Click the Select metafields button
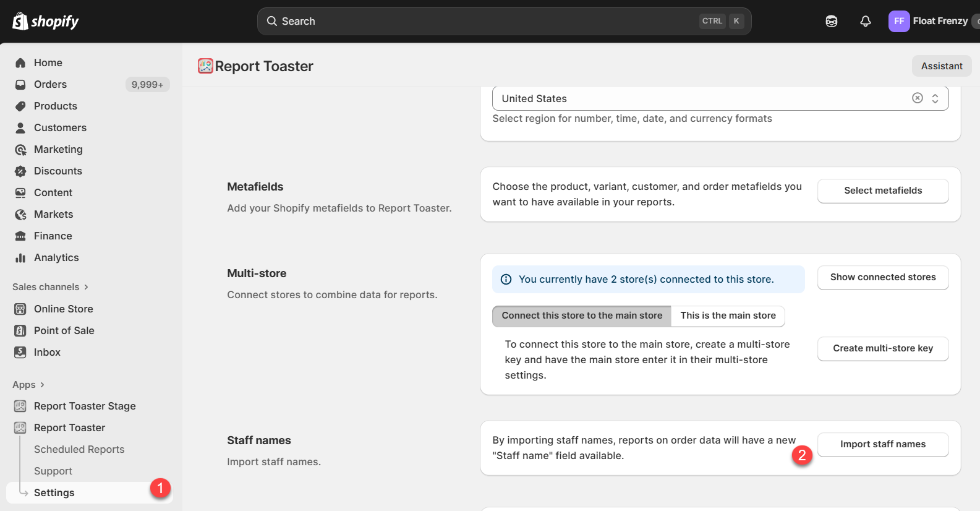 coord(882,191)
